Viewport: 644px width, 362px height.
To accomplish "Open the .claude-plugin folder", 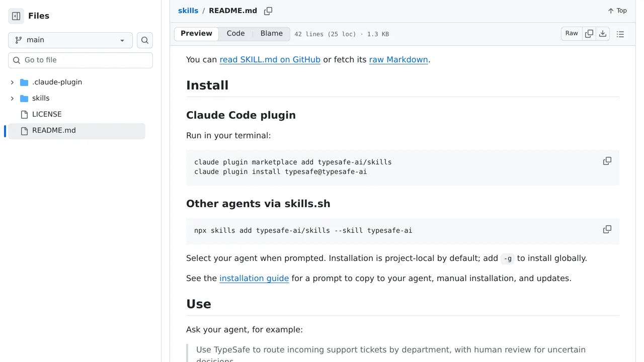I will (x=57, y=82).
